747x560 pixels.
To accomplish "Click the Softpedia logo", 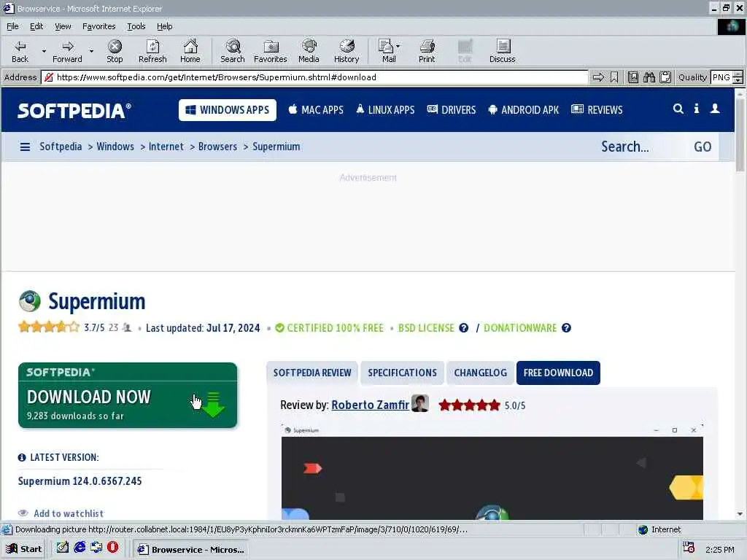I will click(74, 111).
